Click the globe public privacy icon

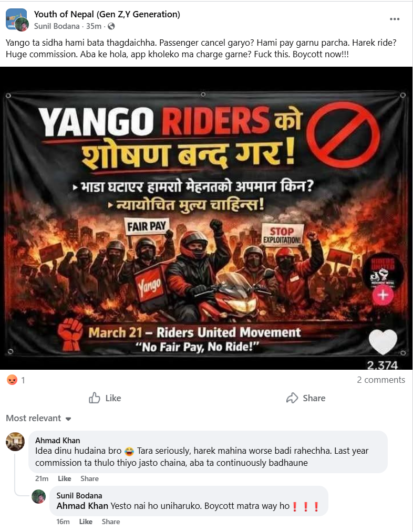pyautogui.click(x=111, y=26)
